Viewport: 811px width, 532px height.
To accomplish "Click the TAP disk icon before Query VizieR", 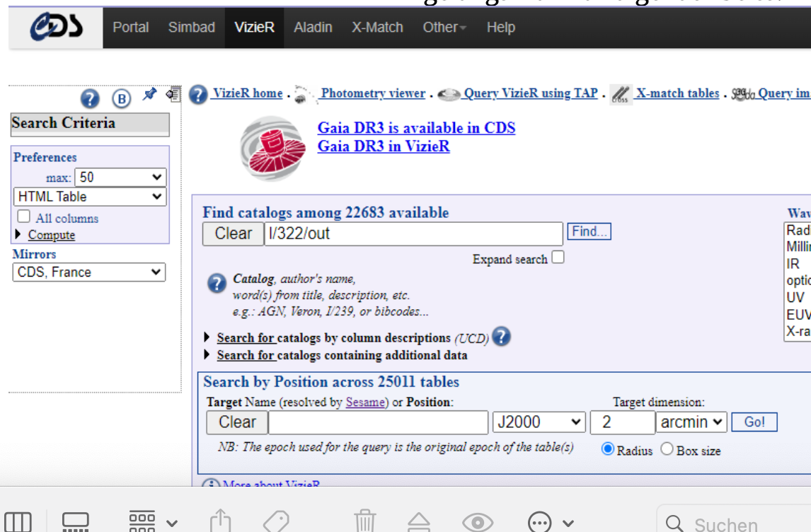I will (x=449, y=95).
